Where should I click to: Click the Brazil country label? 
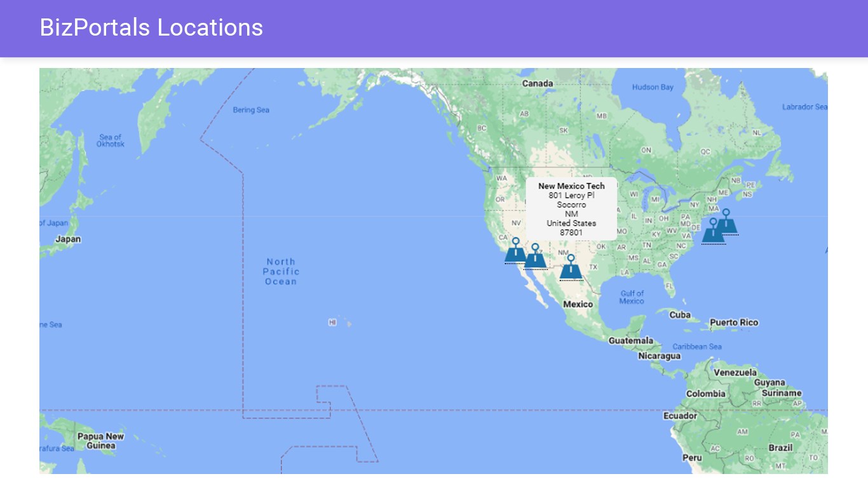[x=780, y=447]
